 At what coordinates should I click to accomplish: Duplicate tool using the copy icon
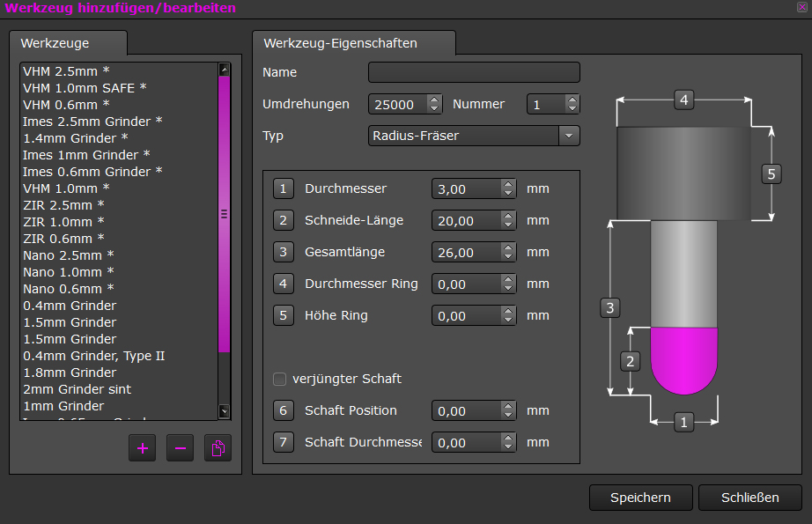click(218, 448)
